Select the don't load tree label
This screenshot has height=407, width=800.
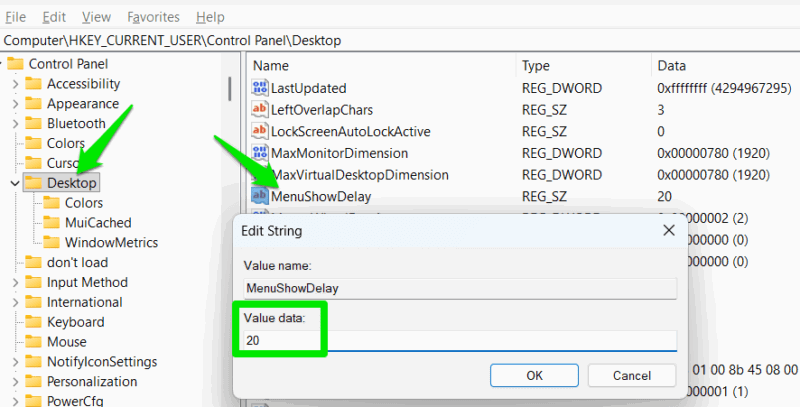(78, 262)
